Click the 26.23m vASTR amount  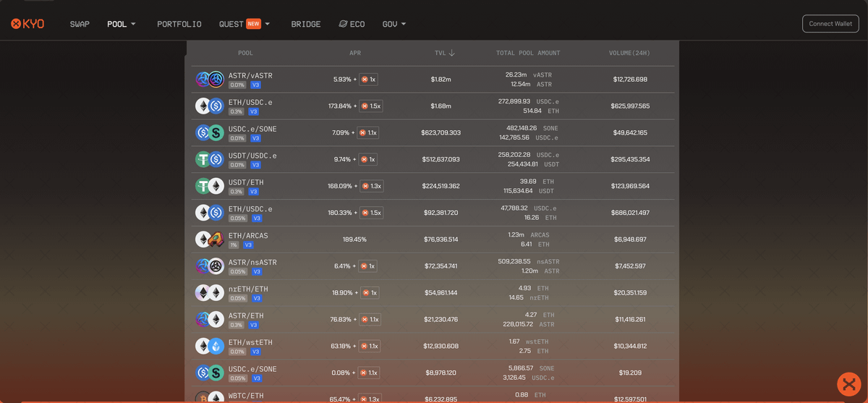[x=528, y=75]
